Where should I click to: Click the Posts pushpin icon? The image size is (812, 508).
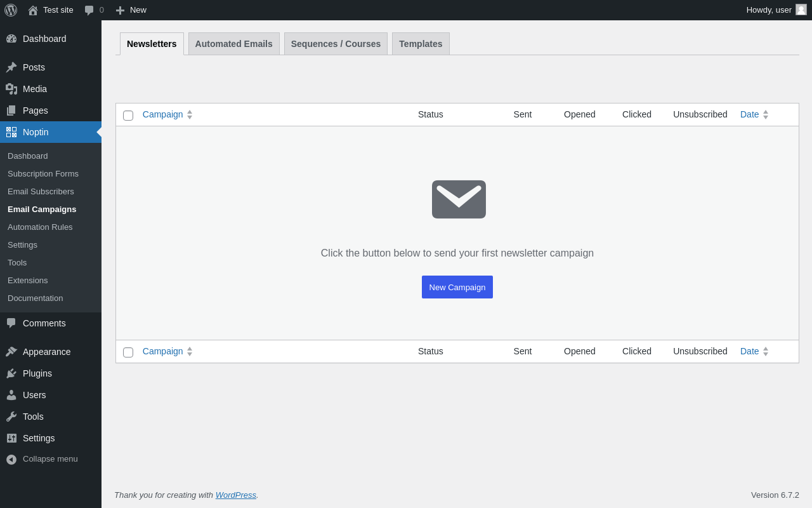pos(11,67)
